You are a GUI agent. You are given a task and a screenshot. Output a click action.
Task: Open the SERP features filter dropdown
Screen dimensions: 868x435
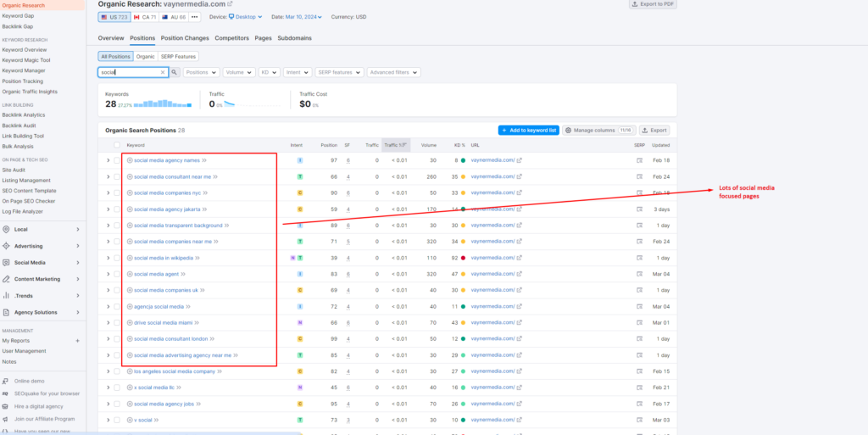click(x=339, y=72)
